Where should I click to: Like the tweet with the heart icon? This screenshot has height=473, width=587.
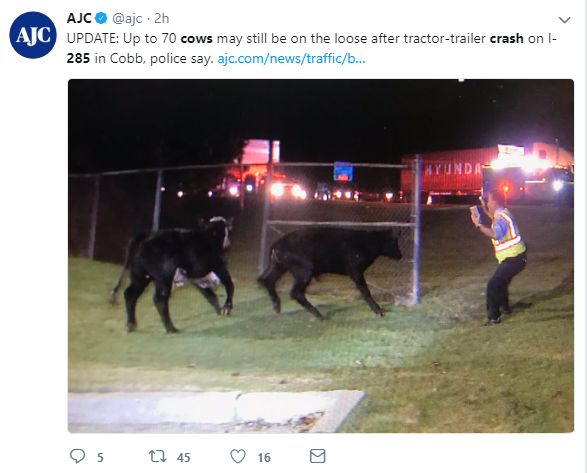pos(238,457)
